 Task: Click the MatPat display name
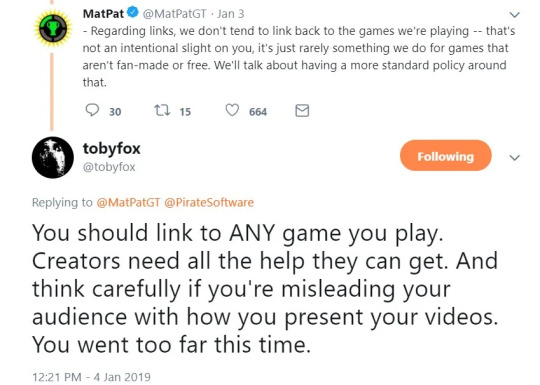pyautogui.click(x=103, y=13)
